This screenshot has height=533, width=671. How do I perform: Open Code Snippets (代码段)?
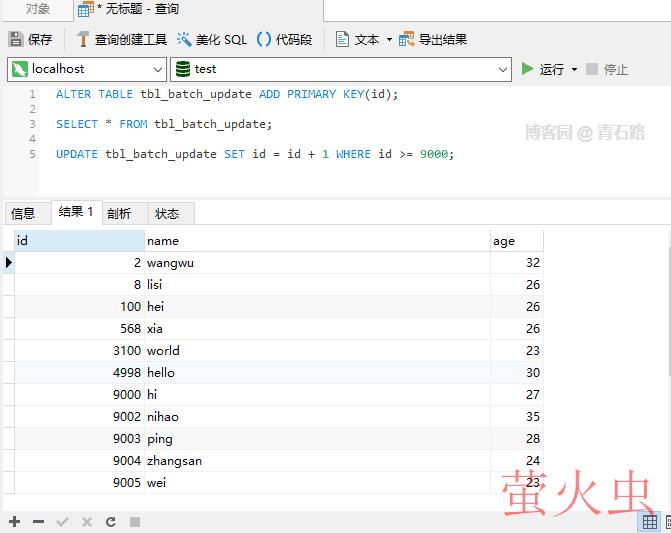(285, 40)
